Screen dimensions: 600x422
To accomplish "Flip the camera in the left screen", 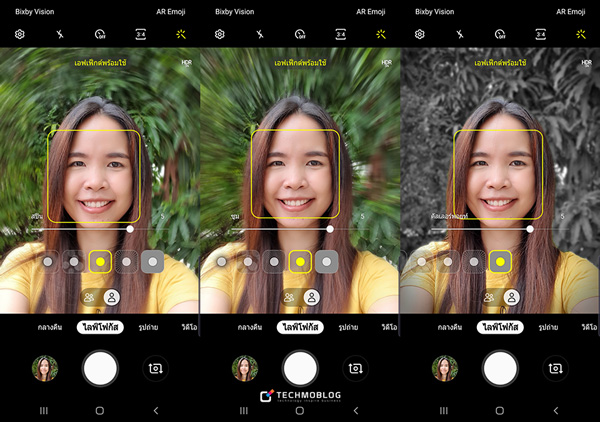I will pos(153,368).
